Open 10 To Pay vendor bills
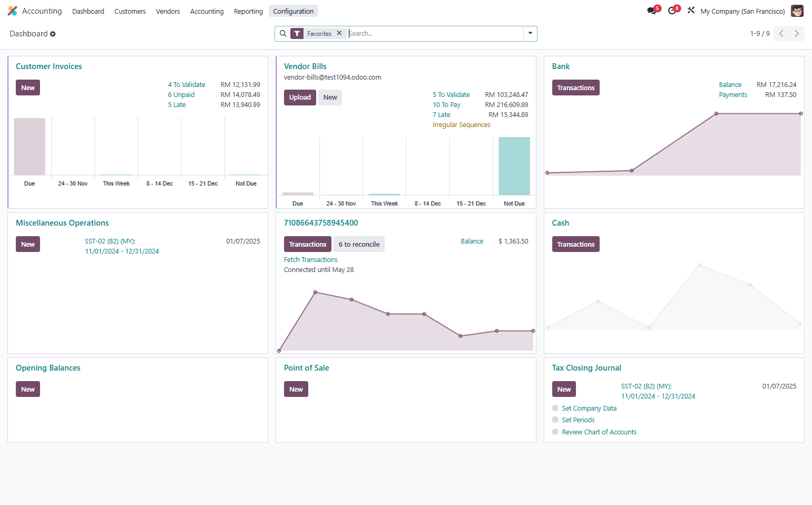This screenshot has height=505, width=812. pos(447,105)
